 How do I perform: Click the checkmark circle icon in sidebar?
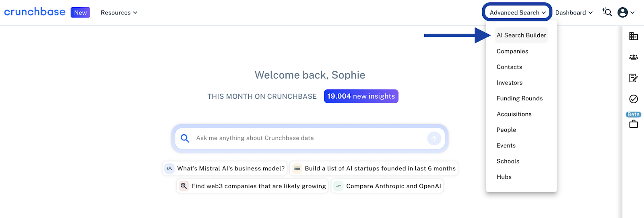pos(634,99)
